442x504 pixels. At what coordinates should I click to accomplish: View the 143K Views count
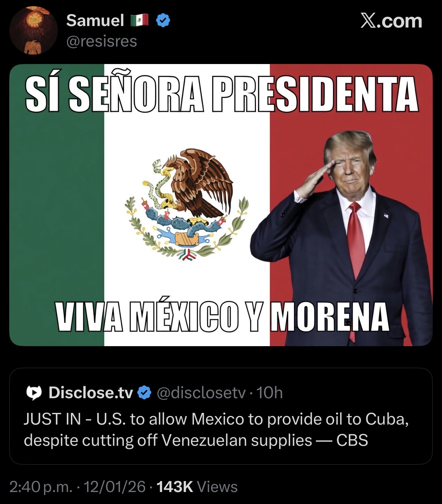pyautogui.click(x=197, y=487)
